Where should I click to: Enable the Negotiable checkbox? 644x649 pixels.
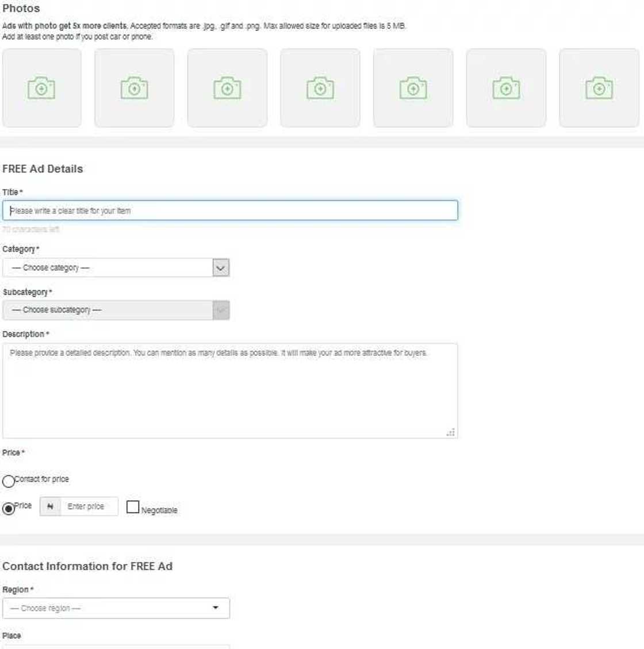point(133,506)
